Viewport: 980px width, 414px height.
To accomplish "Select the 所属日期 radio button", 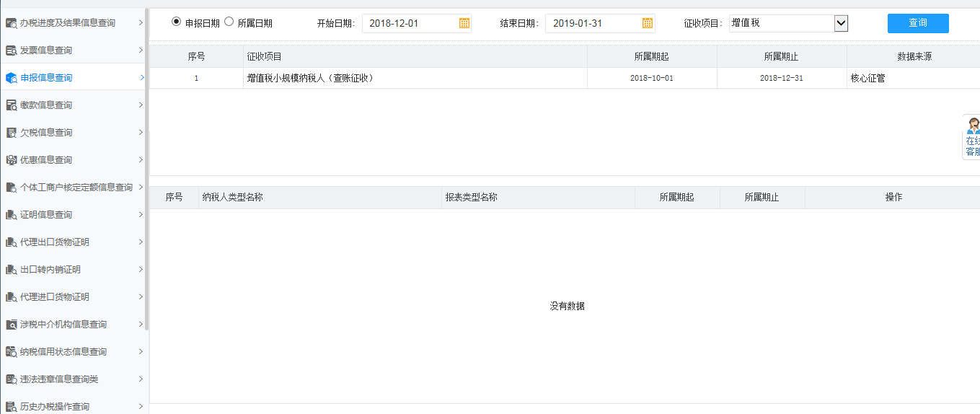I will tap(229, 22).
